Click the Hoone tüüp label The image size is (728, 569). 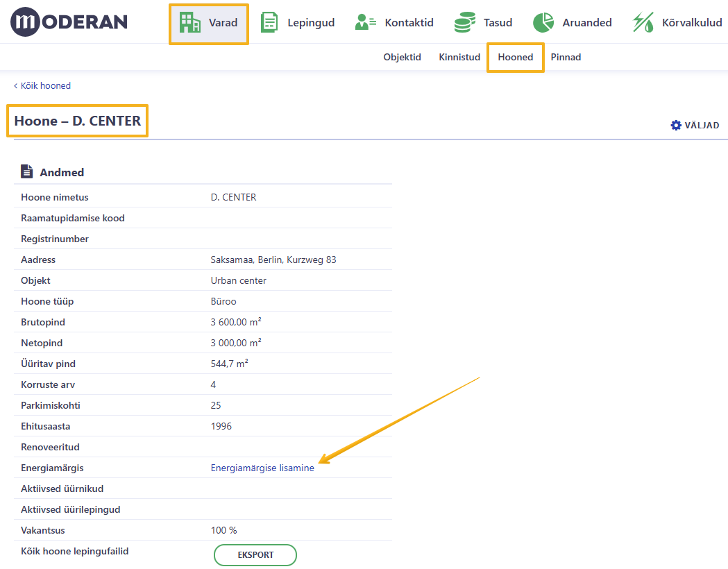(47, 302)
